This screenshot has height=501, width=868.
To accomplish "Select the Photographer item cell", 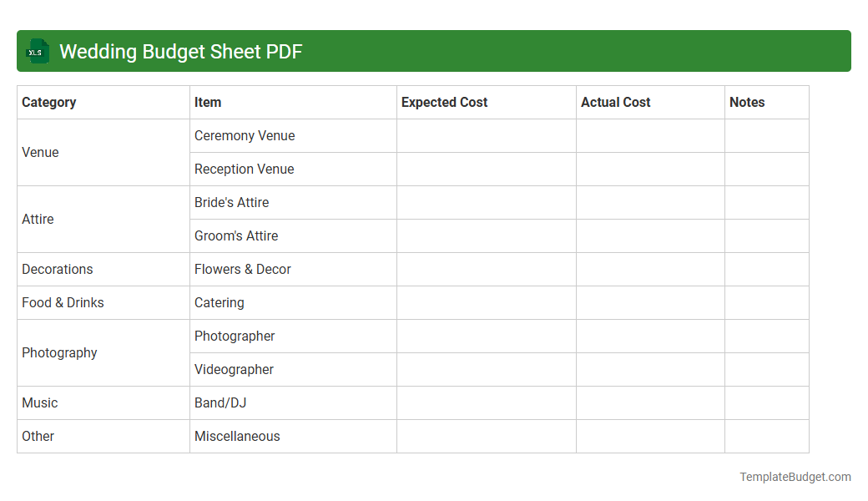I will tap(235, 336).
